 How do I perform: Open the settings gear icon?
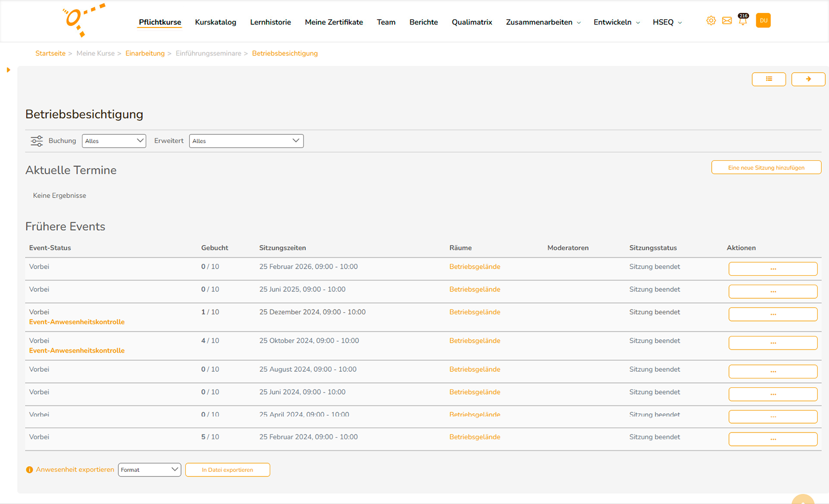711,21
